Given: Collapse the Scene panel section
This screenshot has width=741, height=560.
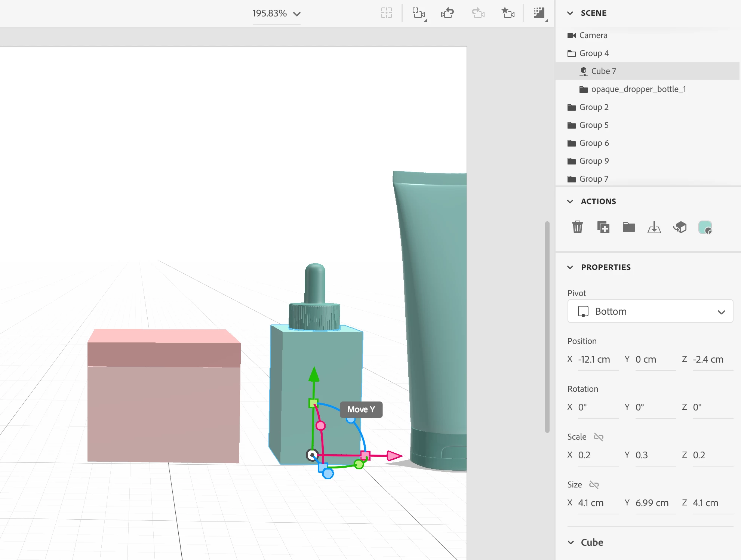Looking at the screenshot, I should [x=570, y=13].
